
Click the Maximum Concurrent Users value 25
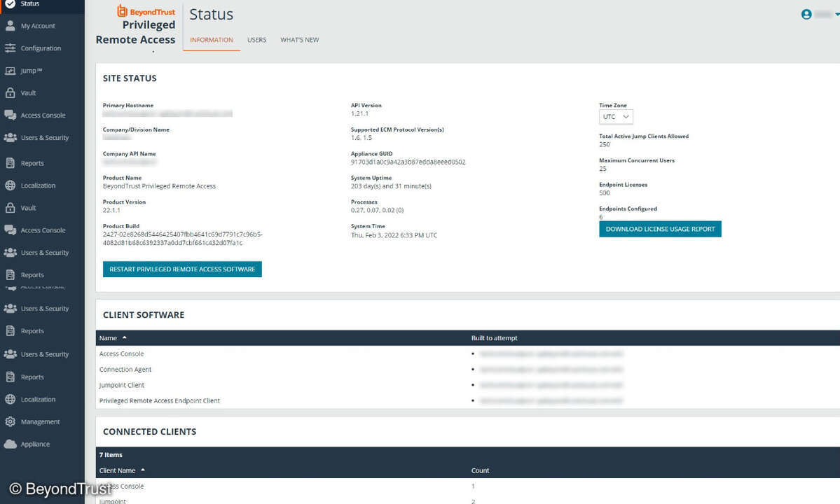tap(603, 169)
